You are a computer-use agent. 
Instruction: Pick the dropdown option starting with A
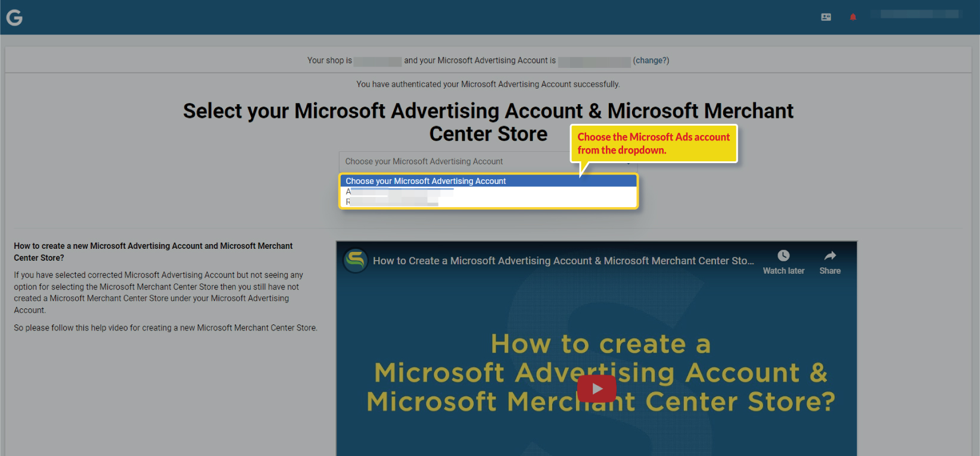click(489, 192)
